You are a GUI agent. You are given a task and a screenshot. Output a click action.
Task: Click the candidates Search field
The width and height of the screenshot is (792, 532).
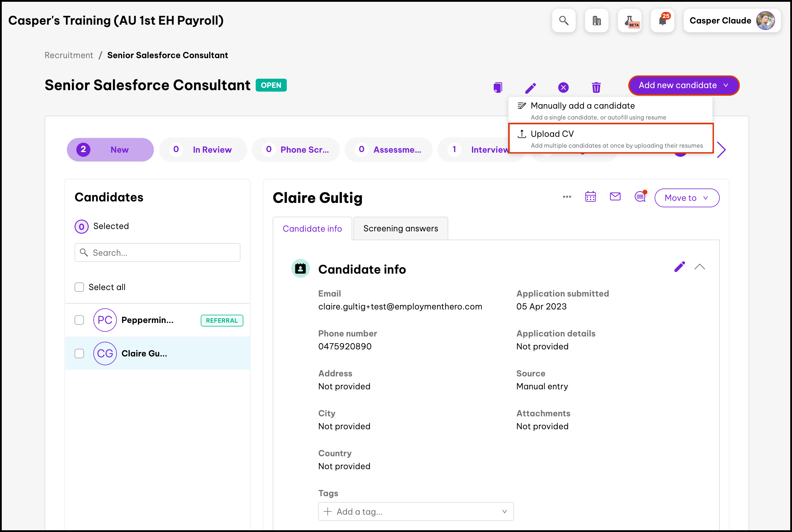(x=157, y=252)
